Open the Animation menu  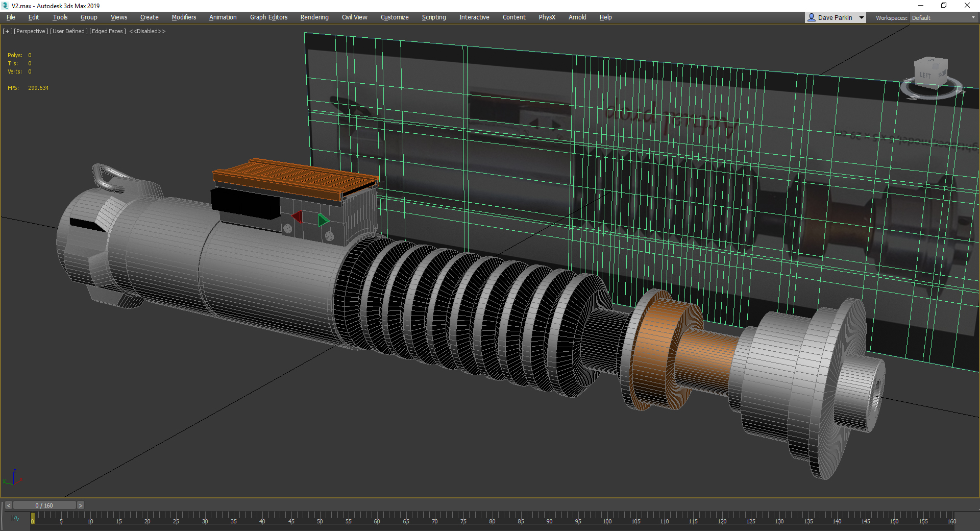pyautogui.click(x=223, y=17)
